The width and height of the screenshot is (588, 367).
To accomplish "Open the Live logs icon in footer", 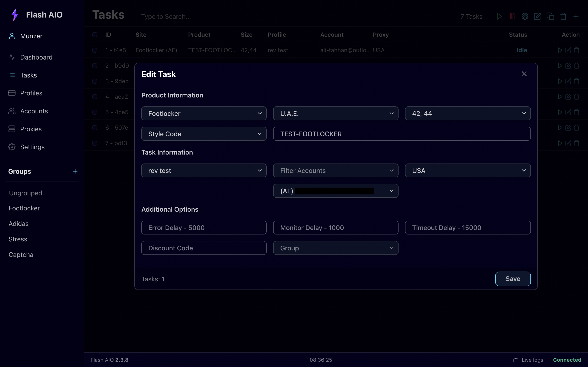I will [516, 360].
